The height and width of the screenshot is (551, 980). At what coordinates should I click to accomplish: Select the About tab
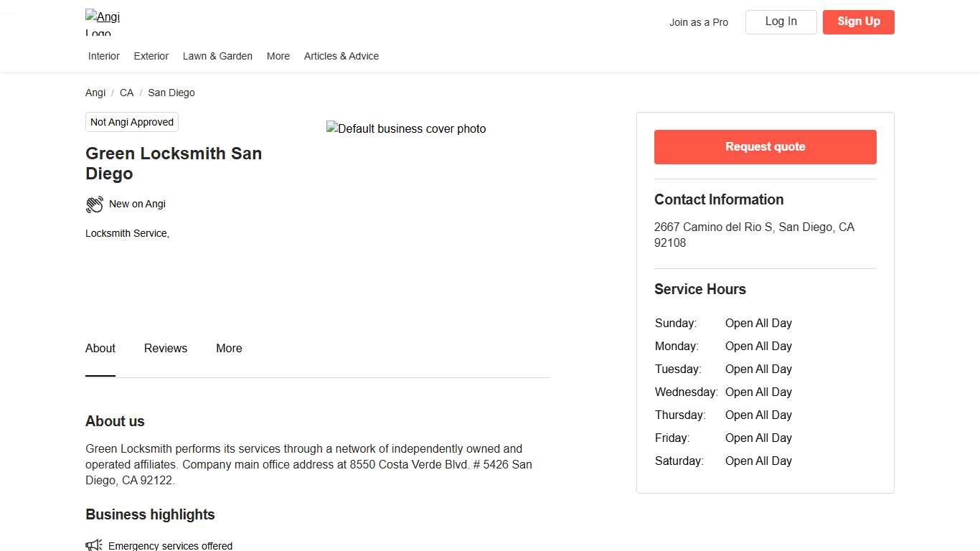point(100,348)
